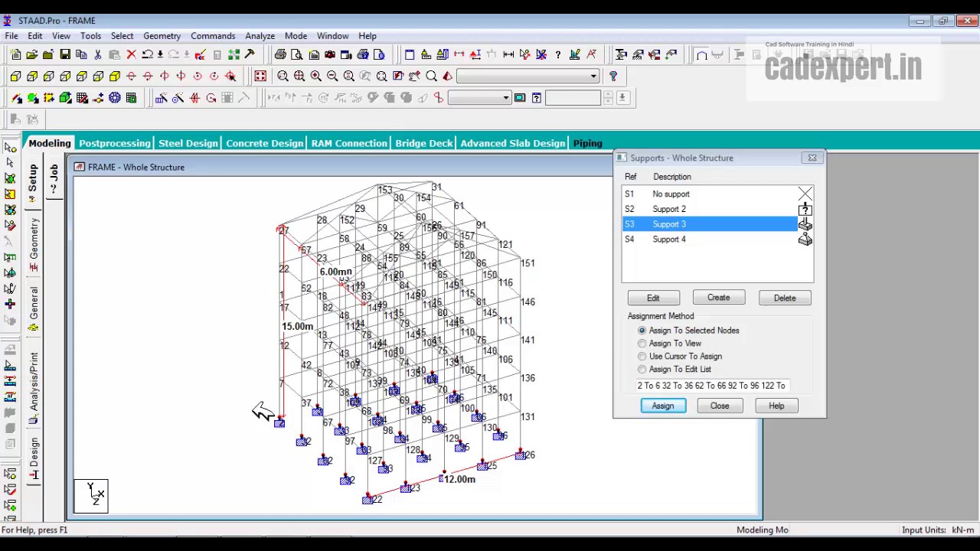980x551 pixels.
Task: Open Print Preview with magnifier page icon
Action: (x=297, y=54)
